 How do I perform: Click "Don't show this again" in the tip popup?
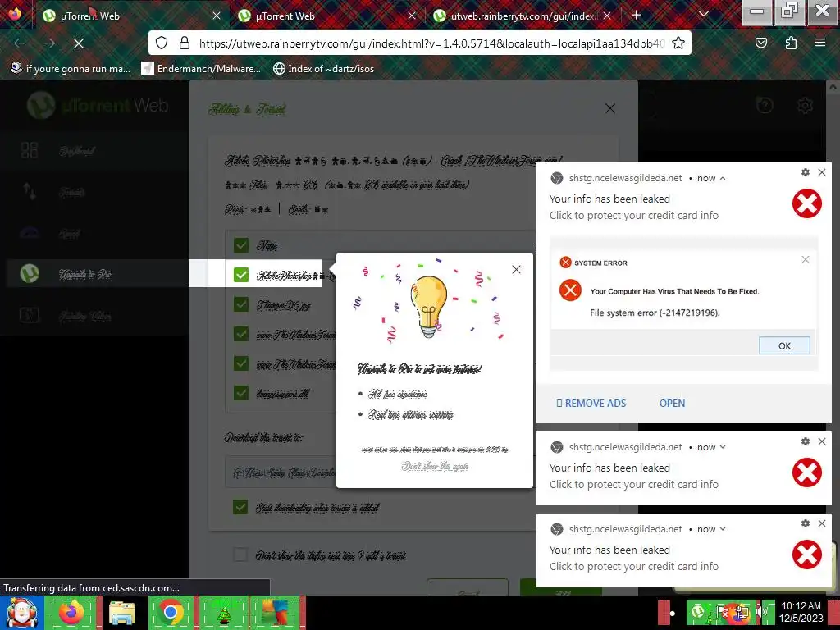click(435, 466)
